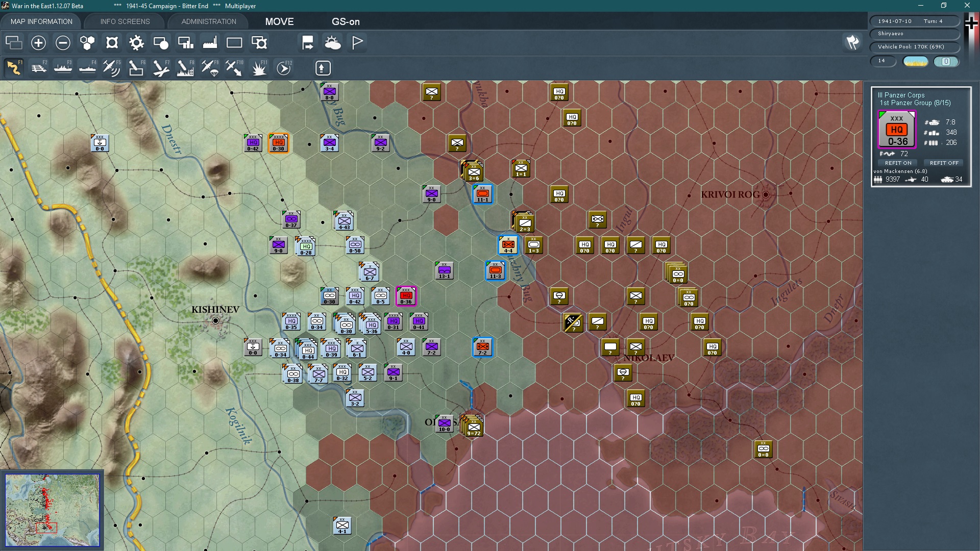Select the Air Transfer F10 mode icon
The width and height of the screenshot is (980, 551).
click(234, 68)
